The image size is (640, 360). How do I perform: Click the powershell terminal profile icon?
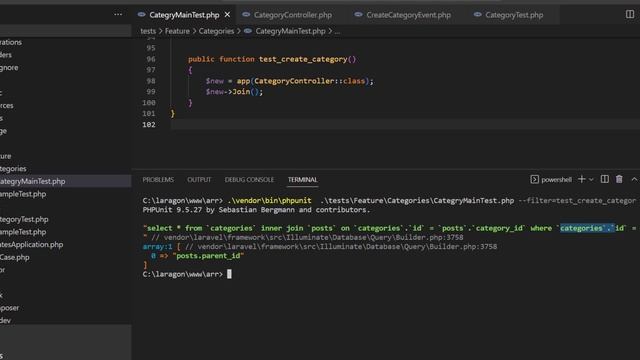click(x=534, y=180)
